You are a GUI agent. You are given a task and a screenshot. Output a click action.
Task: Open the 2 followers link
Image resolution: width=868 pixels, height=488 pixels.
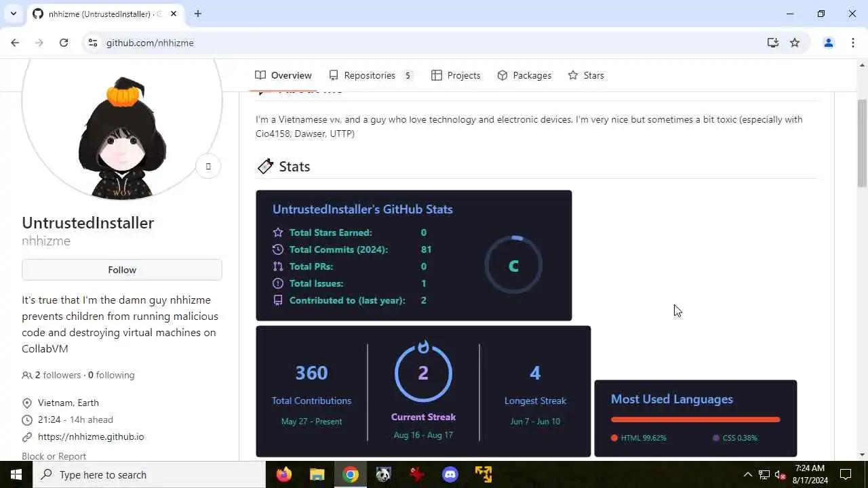[57, 375]
